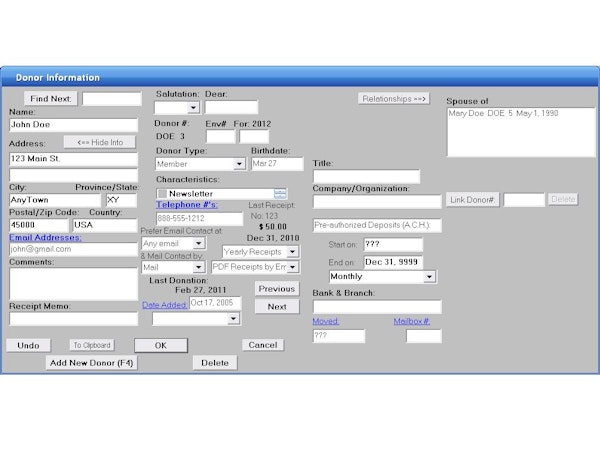Image resolution: width=600 pixels, height=450 pixels.
Task: Go to the Previous donor record
Action: pos(276,288)
